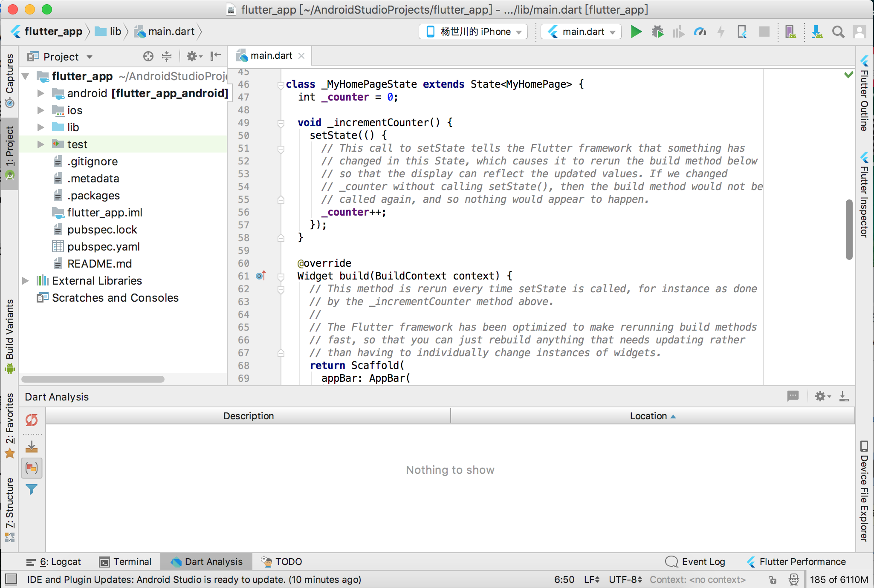874x588 pixels.
Task: Toggle the Dart Analysis autoscroll icon
Action: click(x=32, y=447)
